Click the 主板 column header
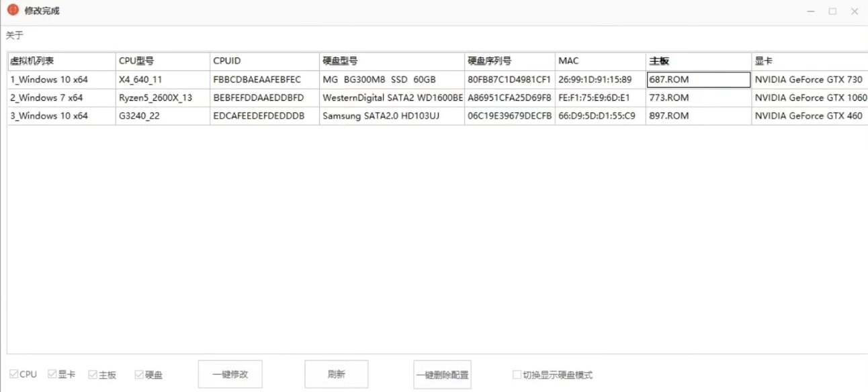The height and width of the screenshot is (392, 868). tap(699, 61)
